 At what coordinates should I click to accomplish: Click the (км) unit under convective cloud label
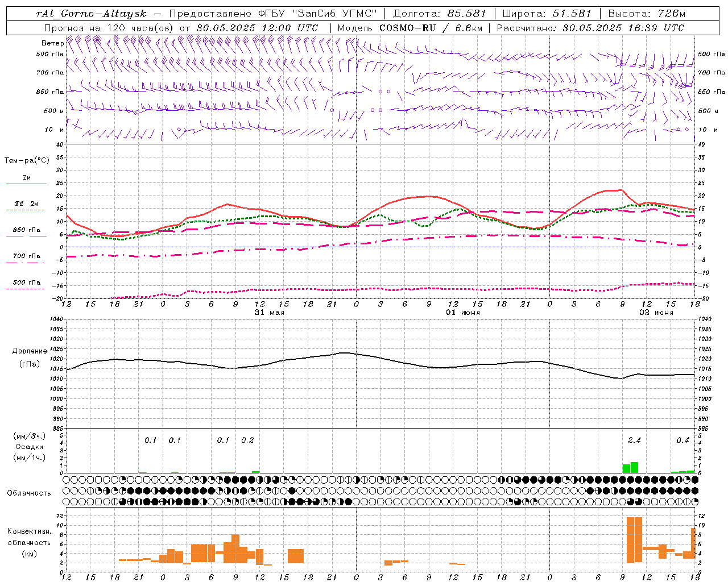click(30, 553)
